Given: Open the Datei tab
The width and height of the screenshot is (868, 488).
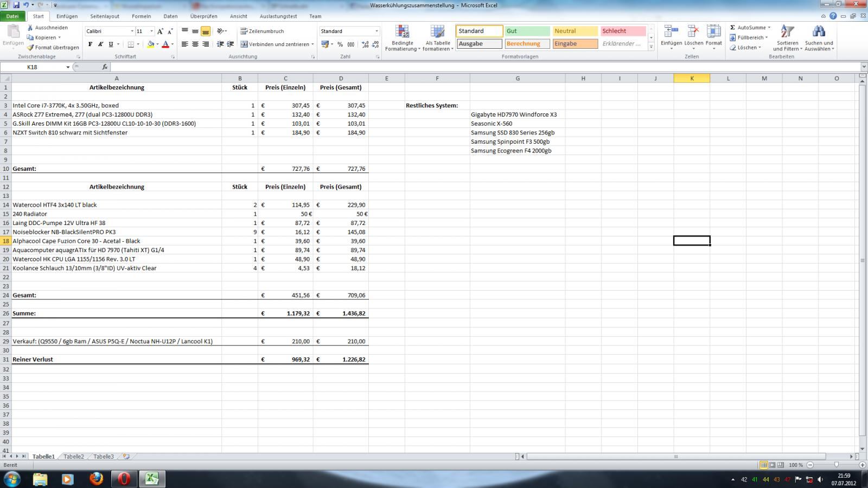Looking at the screenshot, I should coord(12,16).
